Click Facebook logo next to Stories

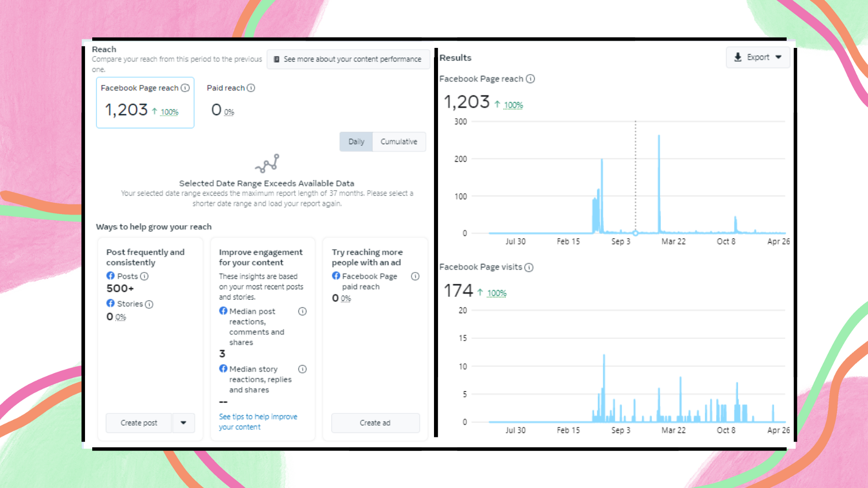tap(110, 303)
